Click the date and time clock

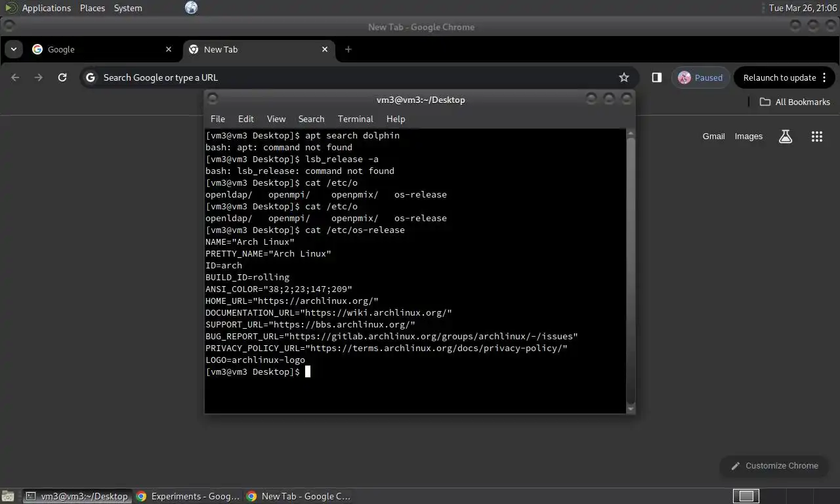tap(803, 8)
